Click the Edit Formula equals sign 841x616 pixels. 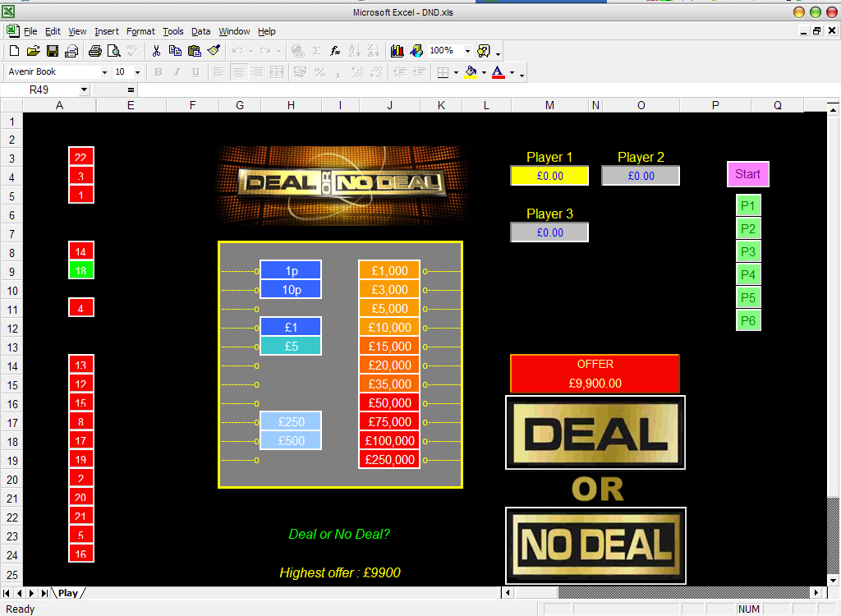(131, 90)
